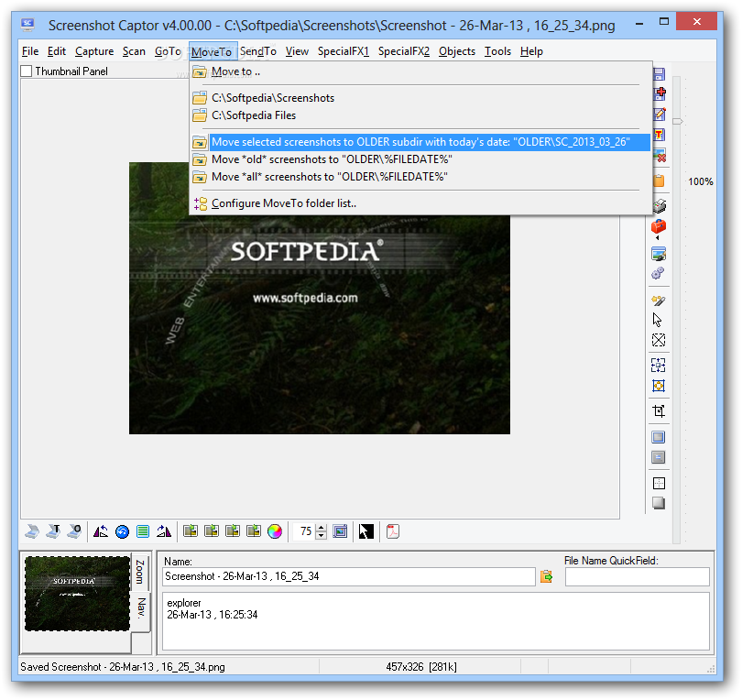Click the first image-resize icon after the separator

[x=191, y=531]
